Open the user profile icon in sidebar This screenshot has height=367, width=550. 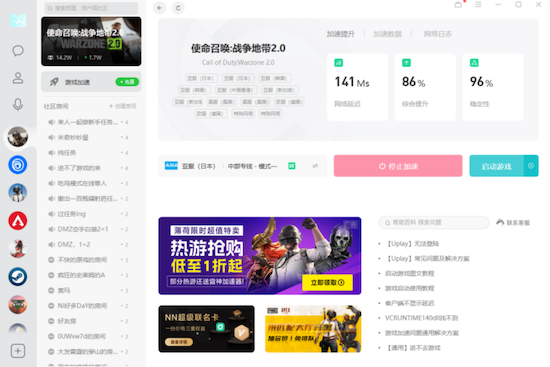point(18,78)
